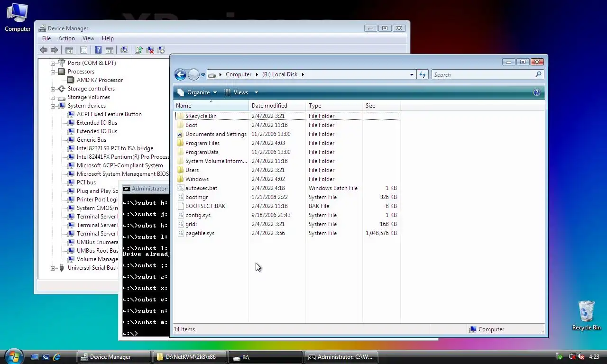The height and width of the screenshot is (364, 607).
Task: Click search magnifier icon in Explorer
Action: click(x=538, y=74)
